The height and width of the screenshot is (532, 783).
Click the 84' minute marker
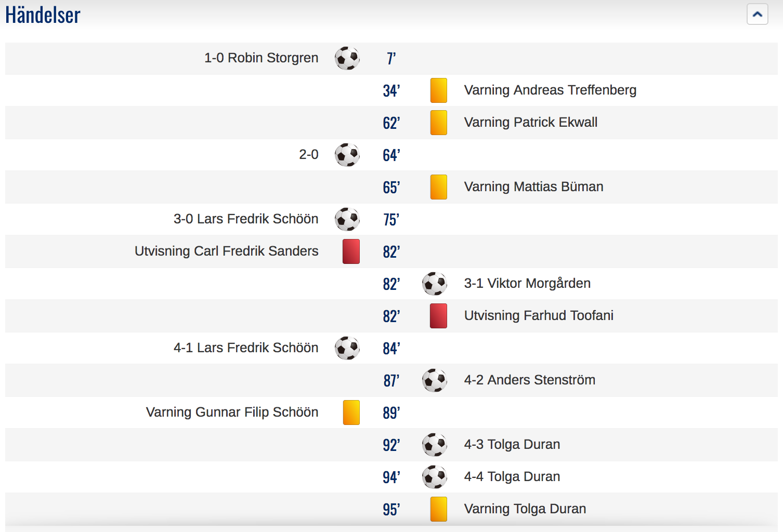(x=391, y=349)
